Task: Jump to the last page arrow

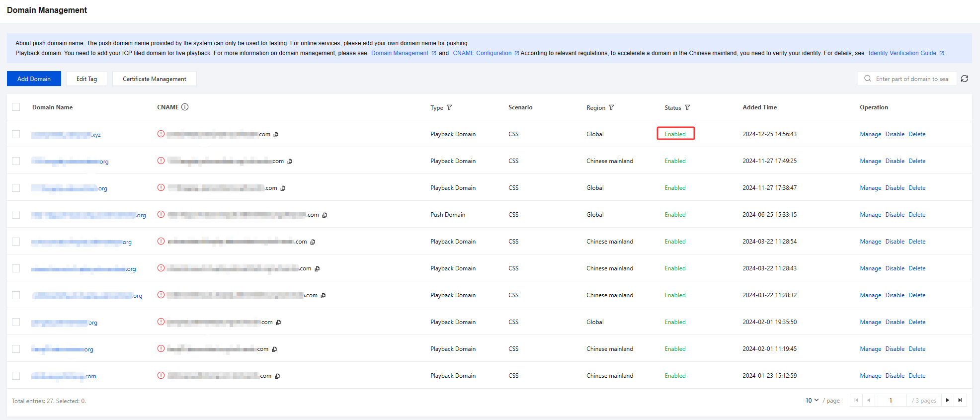Action: pos(960,400)
